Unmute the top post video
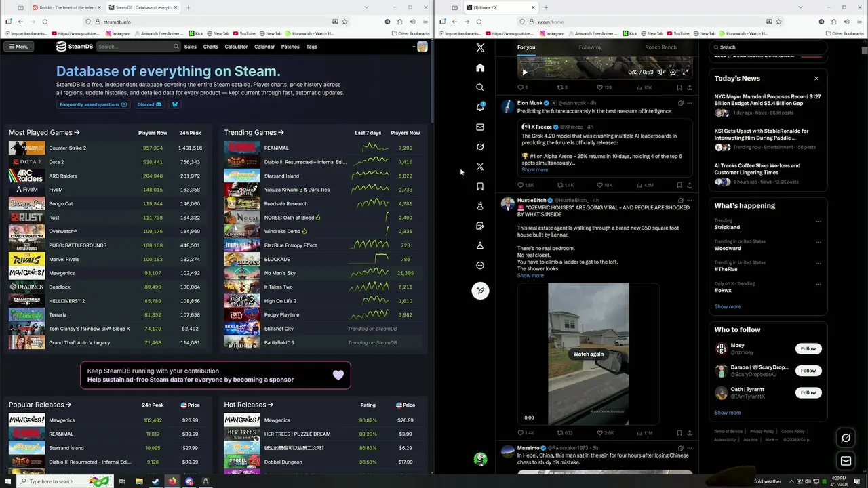Viewport: 868px width, 488px height. point(660,72)
